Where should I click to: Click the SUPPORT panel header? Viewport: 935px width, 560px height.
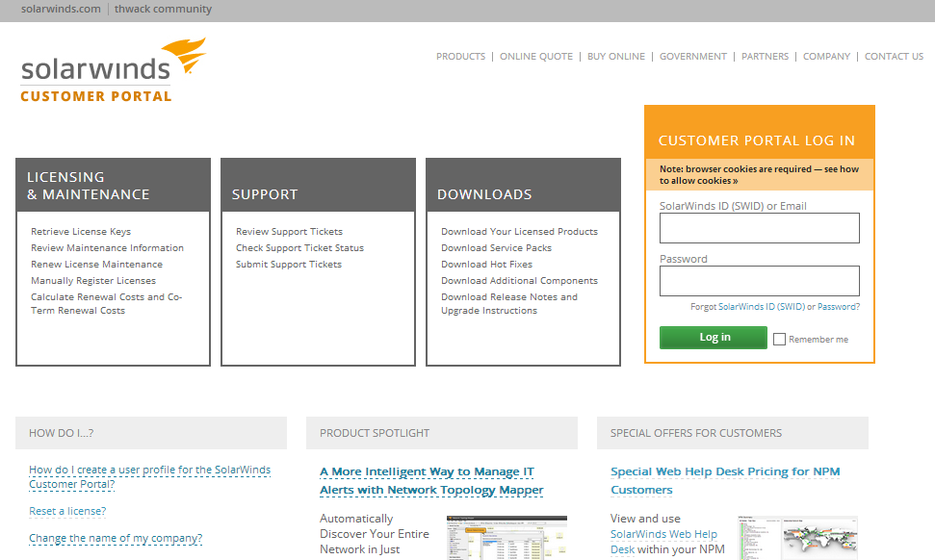318,186
